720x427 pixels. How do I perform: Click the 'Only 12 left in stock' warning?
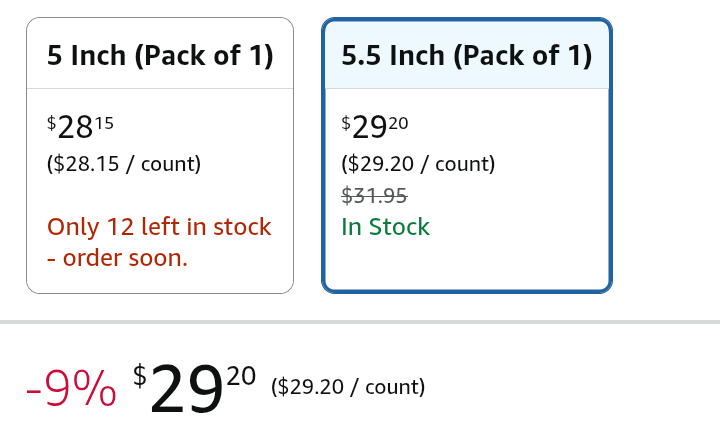(159, 227)
